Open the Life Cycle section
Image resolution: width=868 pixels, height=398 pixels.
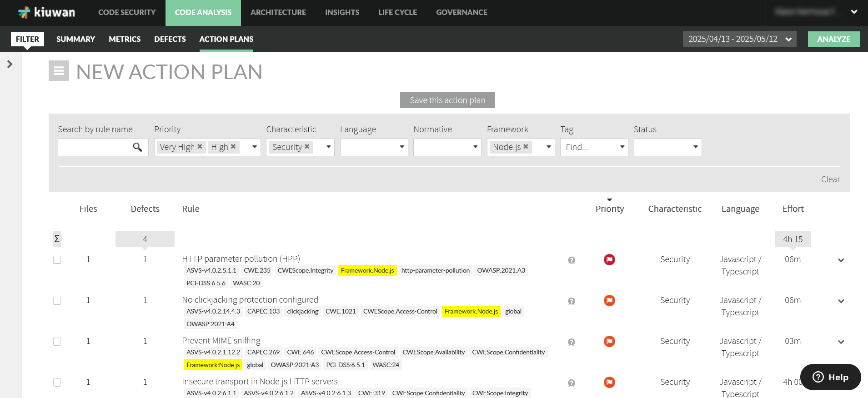point(397,12)
